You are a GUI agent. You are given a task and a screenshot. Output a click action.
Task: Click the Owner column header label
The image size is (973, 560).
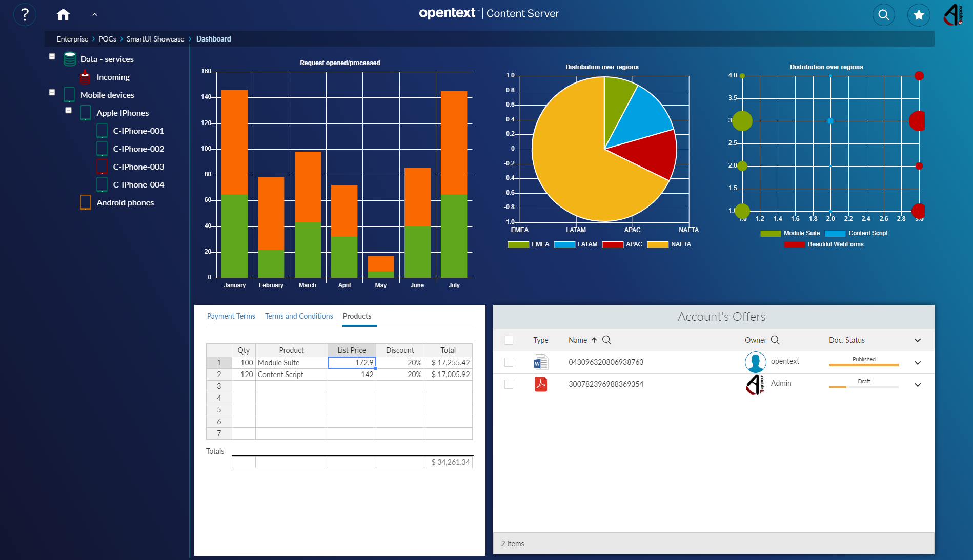click(756, 340)
